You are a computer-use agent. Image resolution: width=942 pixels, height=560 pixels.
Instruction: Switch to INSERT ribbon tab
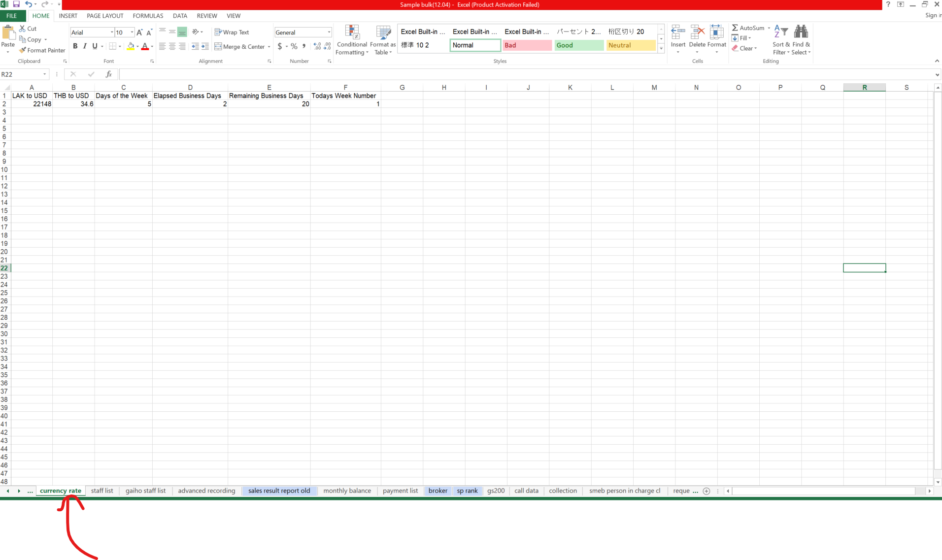pos(68,16)
